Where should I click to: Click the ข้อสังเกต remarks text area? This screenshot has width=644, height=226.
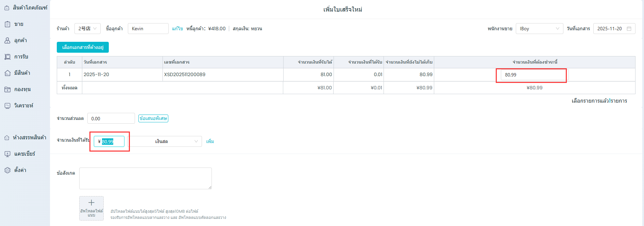pos(145,178)
